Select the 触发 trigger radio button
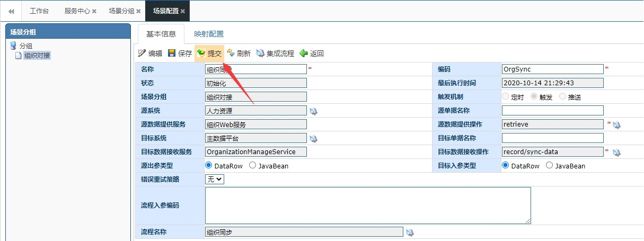This screenshot has width=644, height=241. tap(534, 97)
